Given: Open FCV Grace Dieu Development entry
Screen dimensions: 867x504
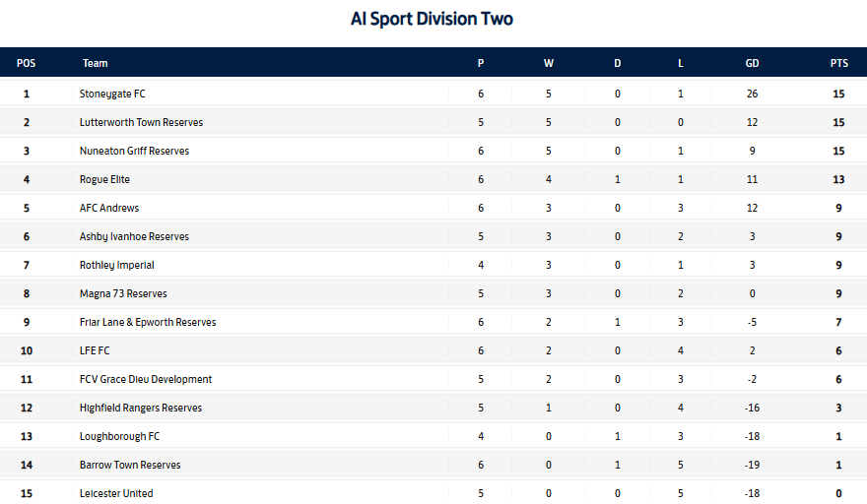Looking at the screenshot, I should (146, 379).
